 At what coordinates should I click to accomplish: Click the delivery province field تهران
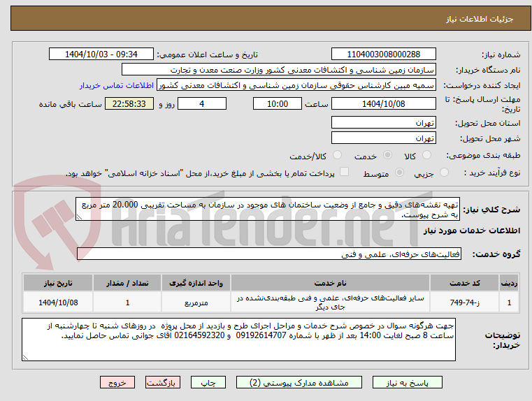coord(383,122)
